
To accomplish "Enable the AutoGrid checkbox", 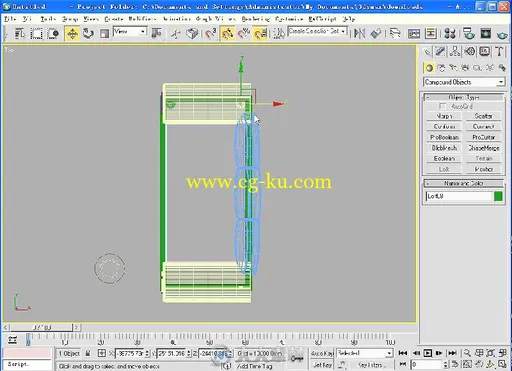I will pyautogui.click(x=442, y=106).
